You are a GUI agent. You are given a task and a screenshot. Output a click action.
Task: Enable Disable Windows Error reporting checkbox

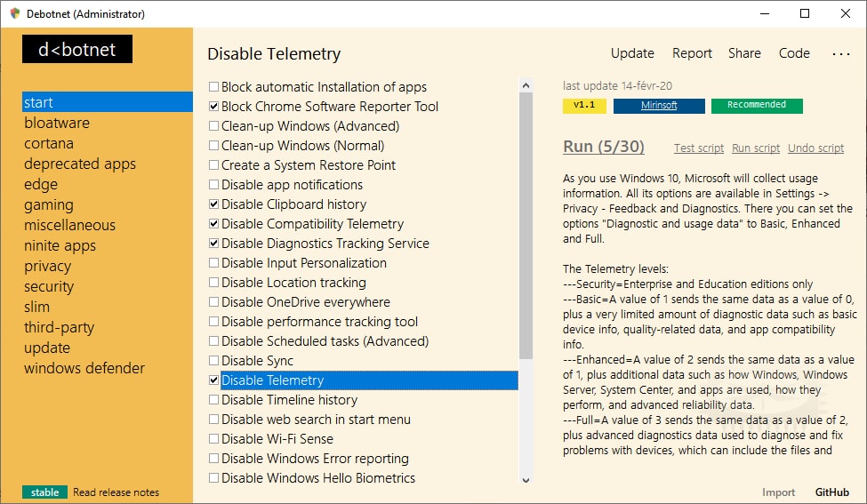(213, 458)
